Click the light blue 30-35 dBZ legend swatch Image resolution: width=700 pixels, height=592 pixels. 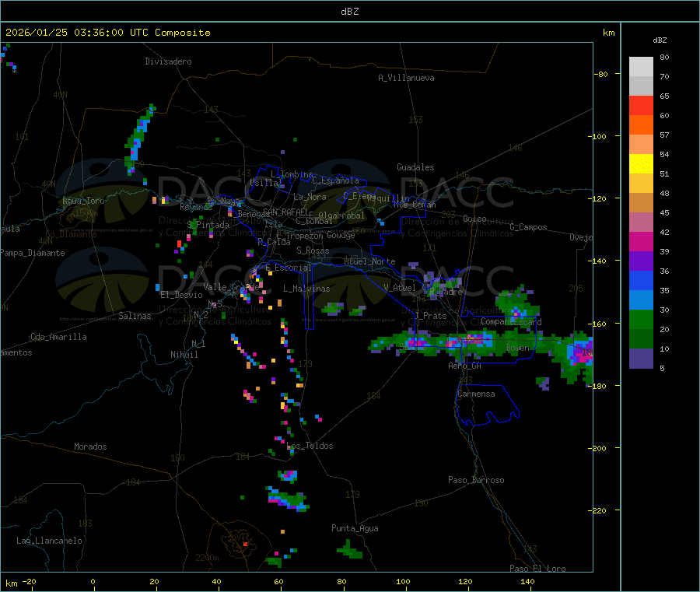(x=641, y=300)
